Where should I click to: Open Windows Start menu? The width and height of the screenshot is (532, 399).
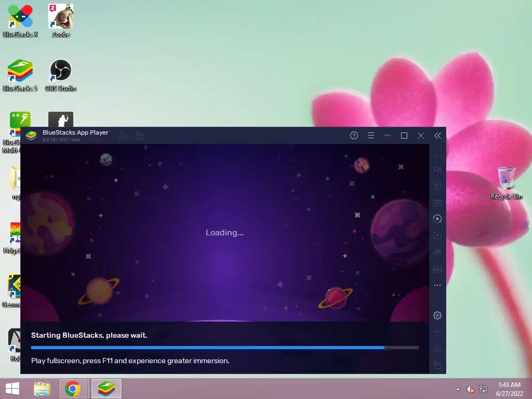point(12,389)
